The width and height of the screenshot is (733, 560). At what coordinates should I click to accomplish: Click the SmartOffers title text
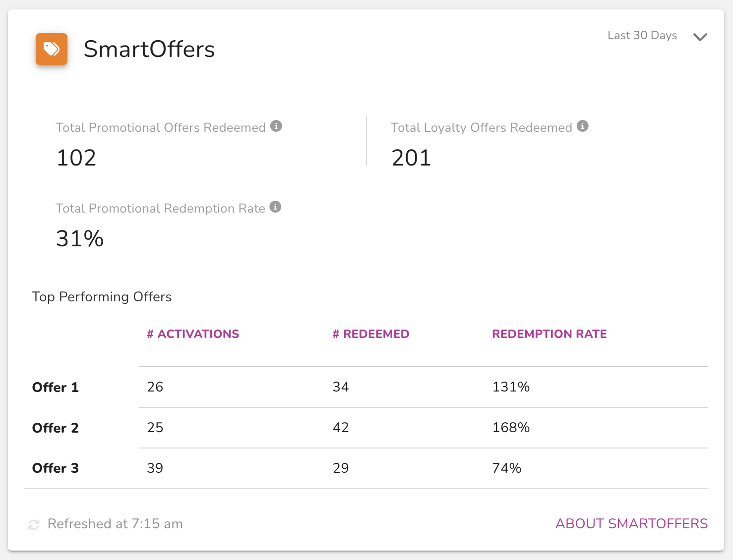pos(149,49)
